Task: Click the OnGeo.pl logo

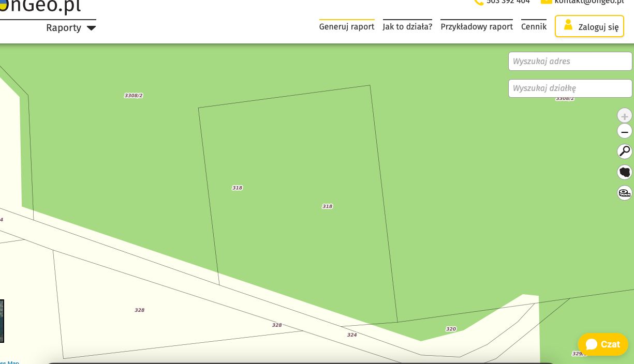Action: click(40, 6)
